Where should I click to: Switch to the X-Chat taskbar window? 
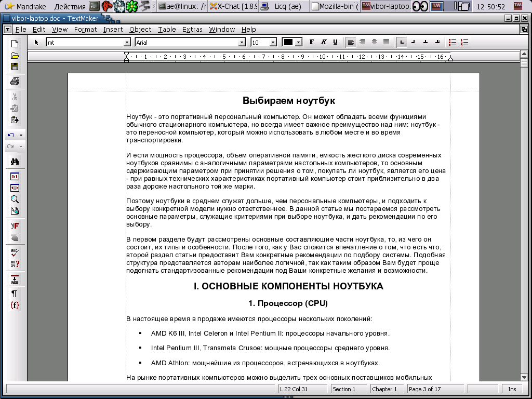[233, 6]
